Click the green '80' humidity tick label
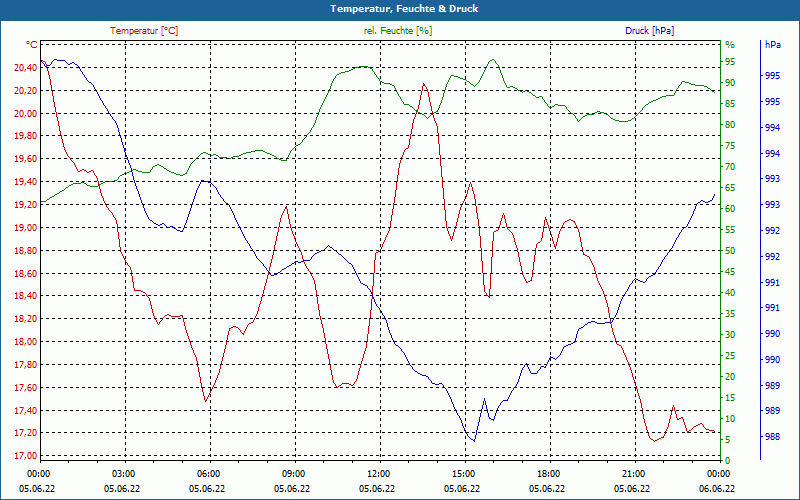Viewport: 800px width, 500px height. pos(730,124)
